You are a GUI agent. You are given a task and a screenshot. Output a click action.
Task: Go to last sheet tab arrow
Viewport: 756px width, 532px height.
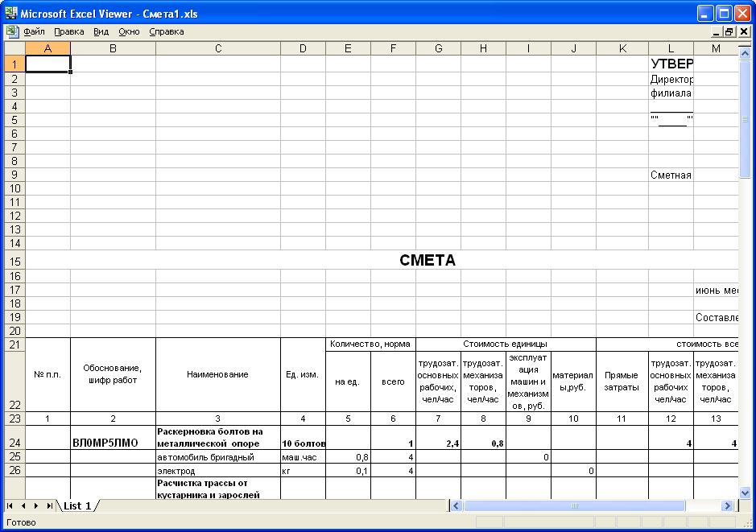(x=50, y=505)
